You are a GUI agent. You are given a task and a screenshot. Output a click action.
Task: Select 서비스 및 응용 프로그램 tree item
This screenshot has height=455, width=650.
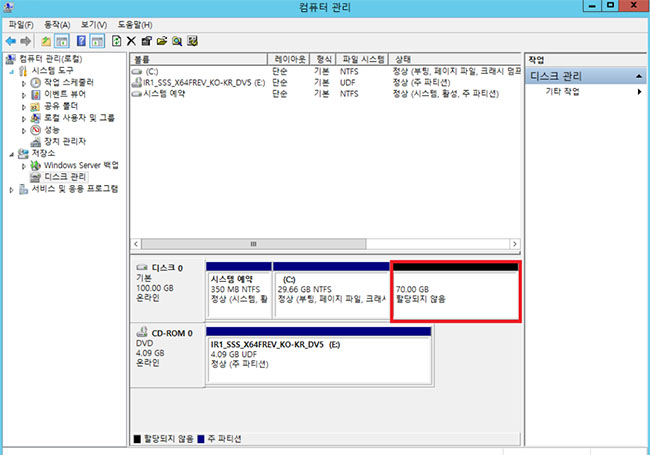[x=75, y=189]
